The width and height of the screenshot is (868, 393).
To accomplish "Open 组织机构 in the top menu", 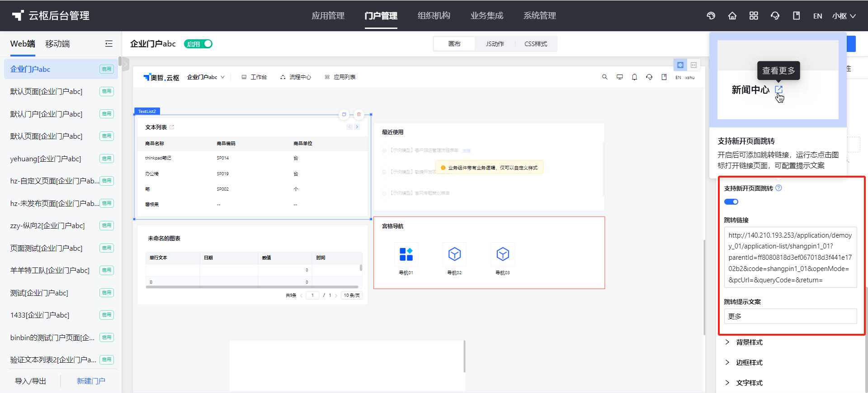I will point(434,16).
